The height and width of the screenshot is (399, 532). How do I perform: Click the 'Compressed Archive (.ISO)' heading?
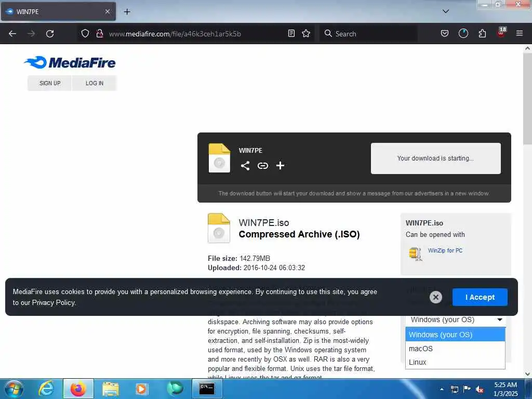[299, 234]
